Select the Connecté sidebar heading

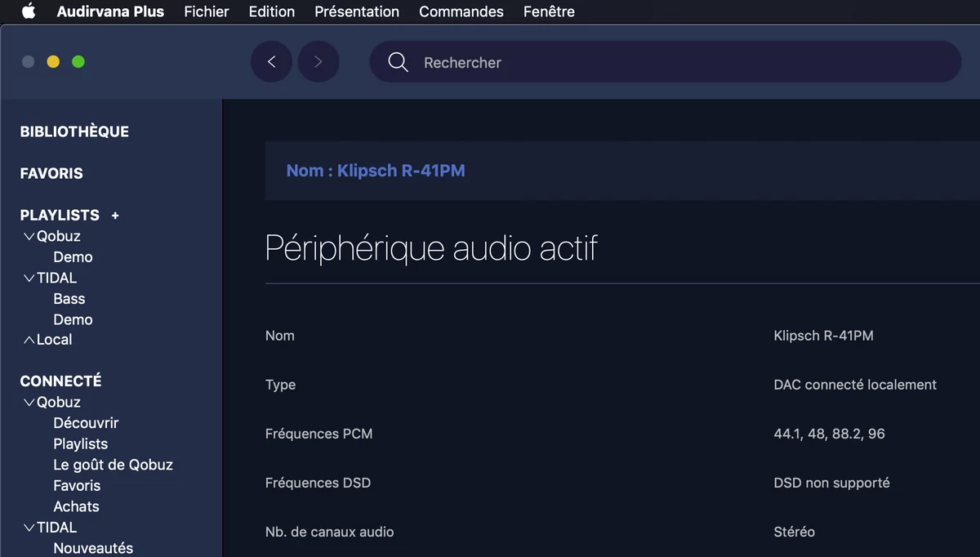pyautogui.click(x=60, y=381)
